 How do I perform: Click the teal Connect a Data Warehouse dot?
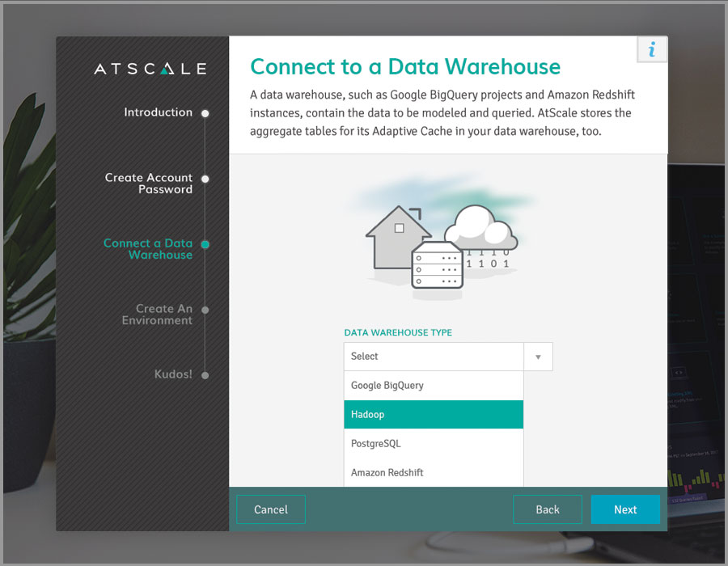pyautogui.click(x=205, y=244)
